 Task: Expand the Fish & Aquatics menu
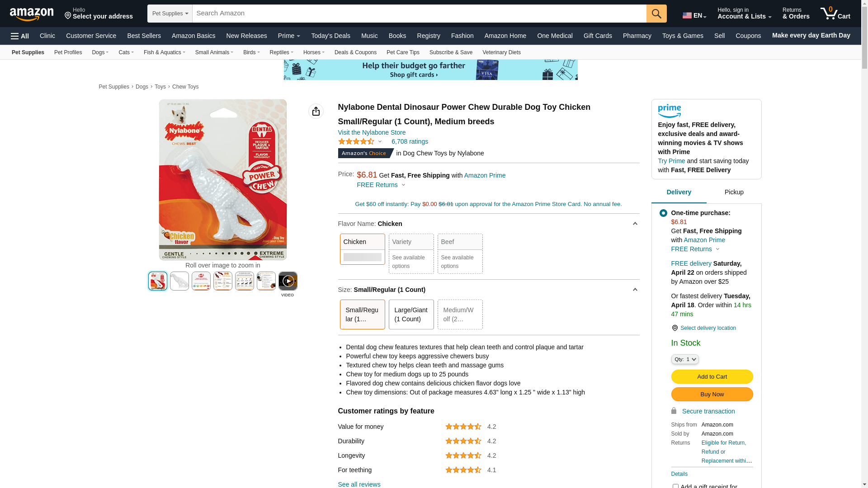coord(165,52)
